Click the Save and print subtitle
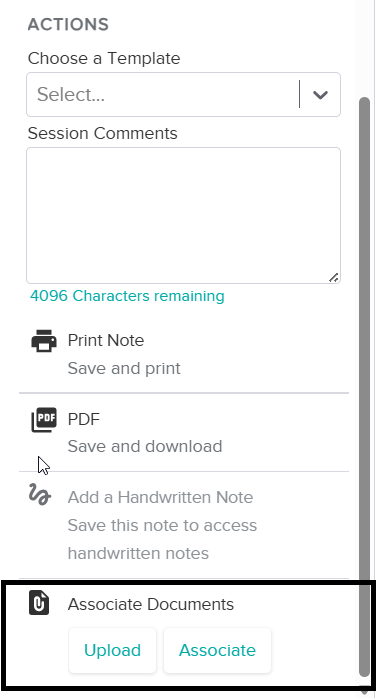 pos(124,369)
